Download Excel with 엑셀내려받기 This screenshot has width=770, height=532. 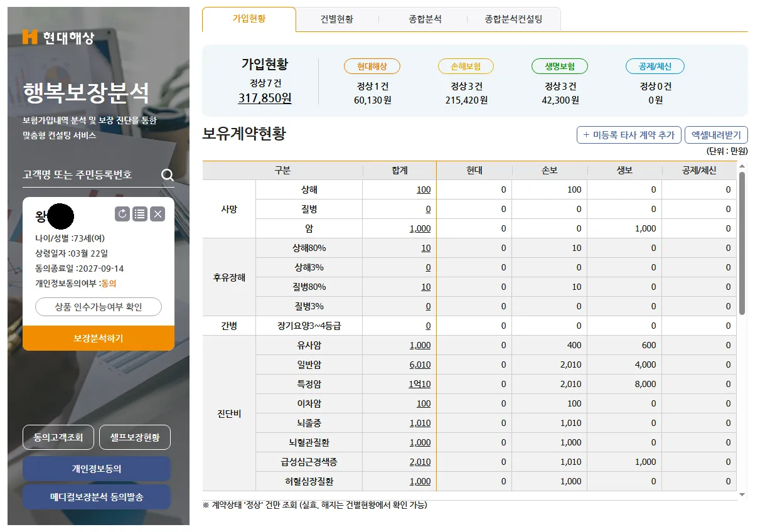point(716,135)
